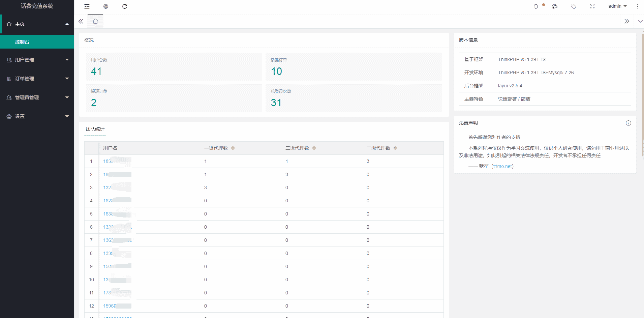The image size is (644, 318).
Task: Open the notifications bell
Action: click(536, 6)
